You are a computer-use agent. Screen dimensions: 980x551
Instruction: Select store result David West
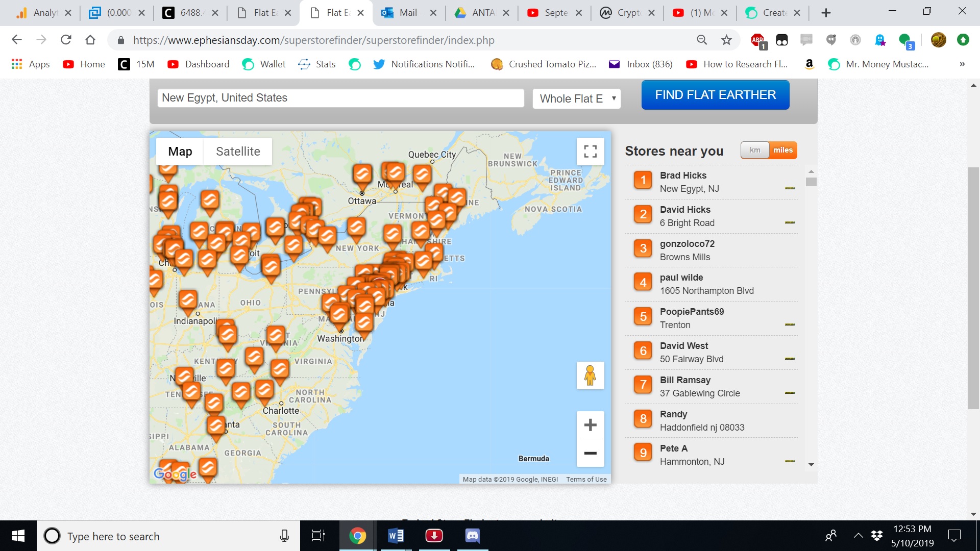pyautogui.click(x=712, y=353)
